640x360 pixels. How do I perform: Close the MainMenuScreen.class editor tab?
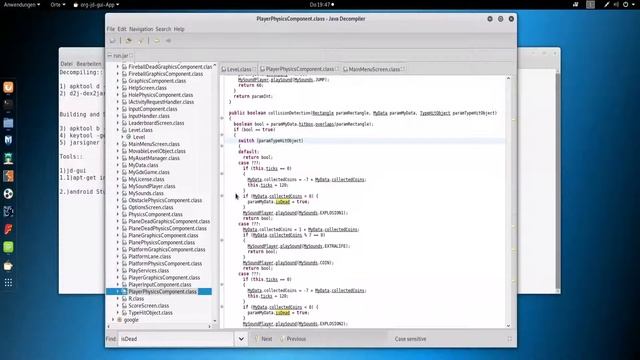(403, 69)
